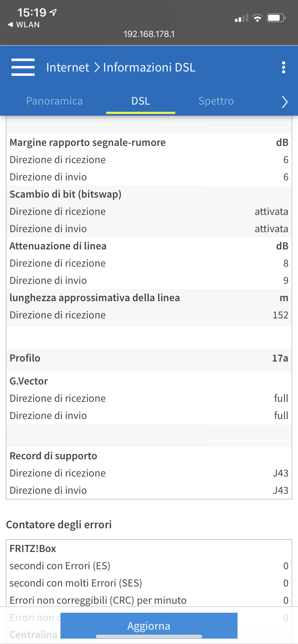Tap the location arrow beside the time
Viewport: 298px width, 644px height.
53,13
